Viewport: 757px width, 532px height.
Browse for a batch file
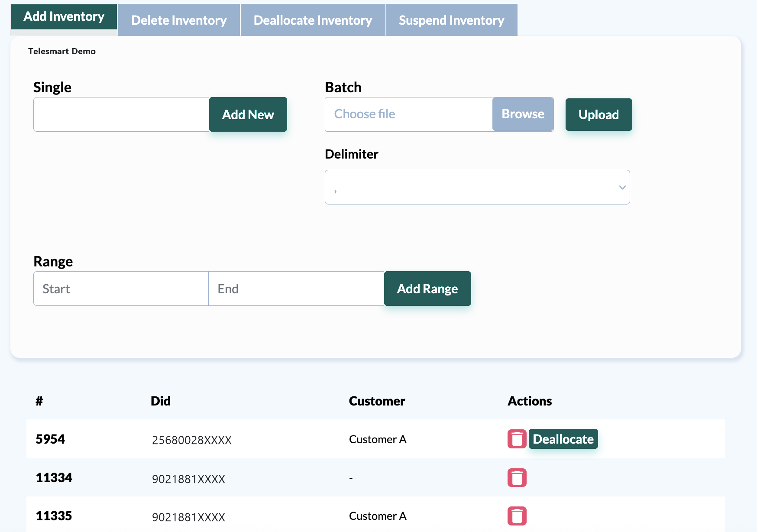[523, 114]
